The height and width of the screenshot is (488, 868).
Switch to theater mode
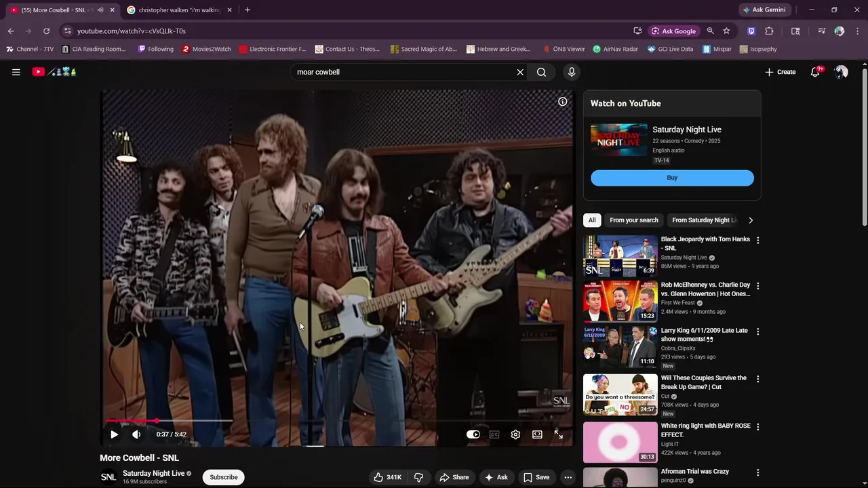(x=537, y=434)
